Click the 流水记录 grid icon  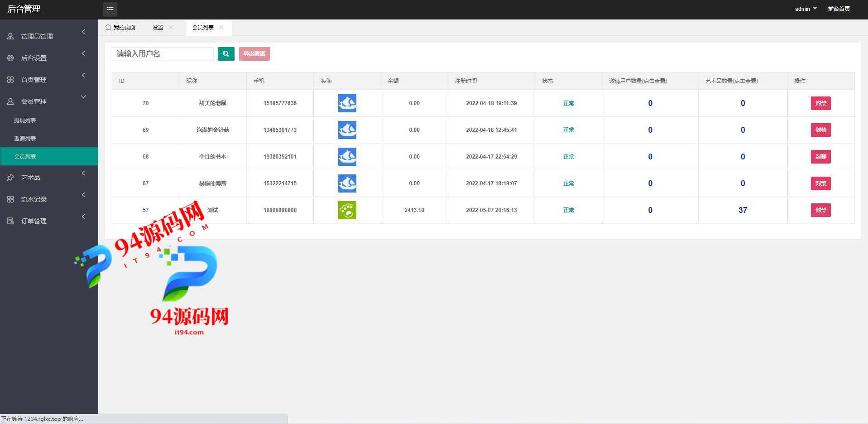coord(10,199)
